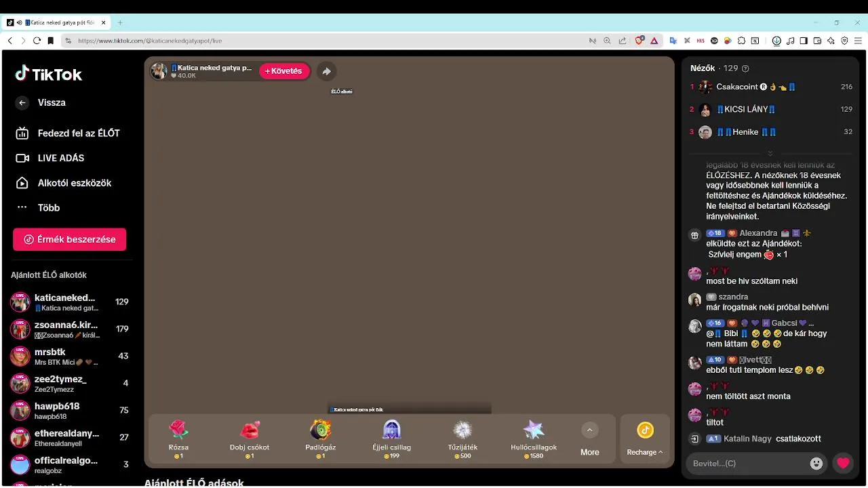This screenshot has height=488, width=868.
Task: Click the browser share page icon
Action: [x=623, y=41]
